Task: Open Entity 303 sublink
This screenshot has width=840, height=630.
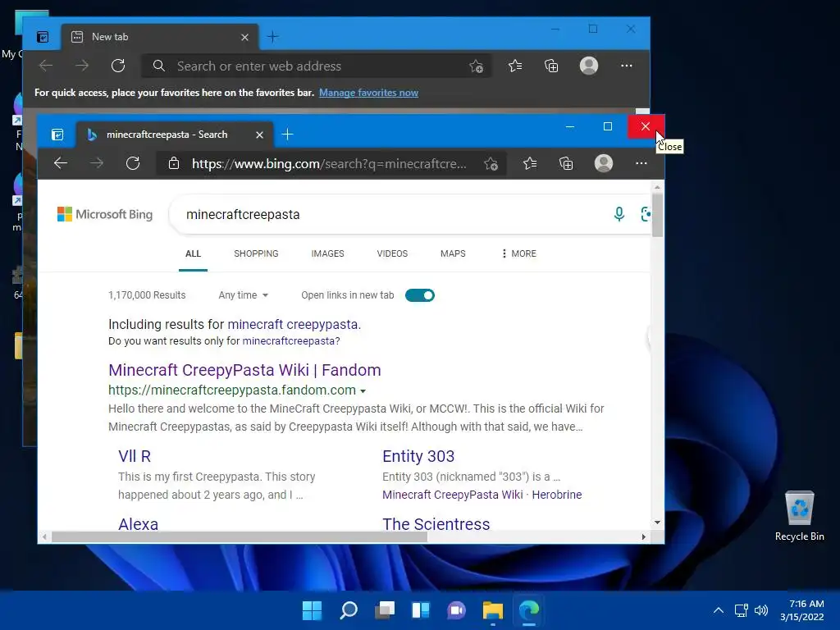Action: pos(418,456)
